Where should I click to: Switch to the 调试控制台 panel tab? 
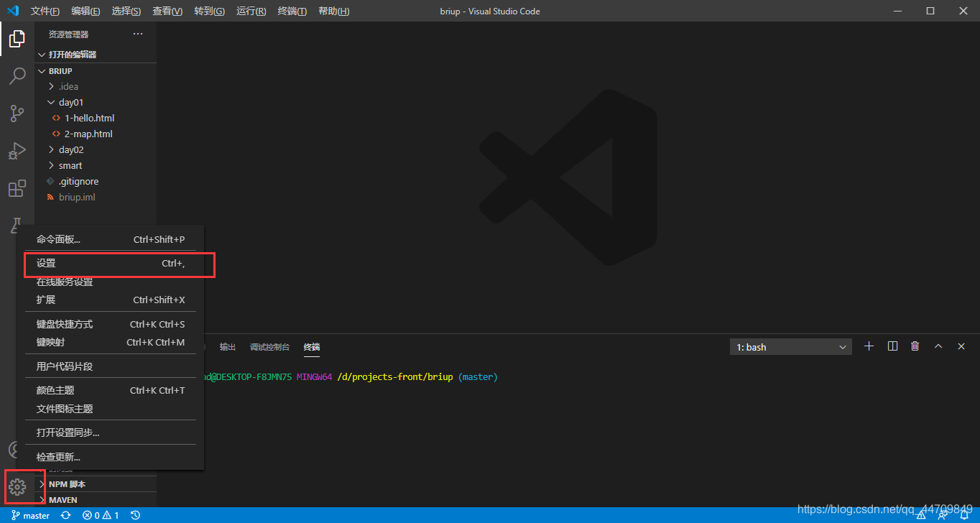[x=269, y=347]
